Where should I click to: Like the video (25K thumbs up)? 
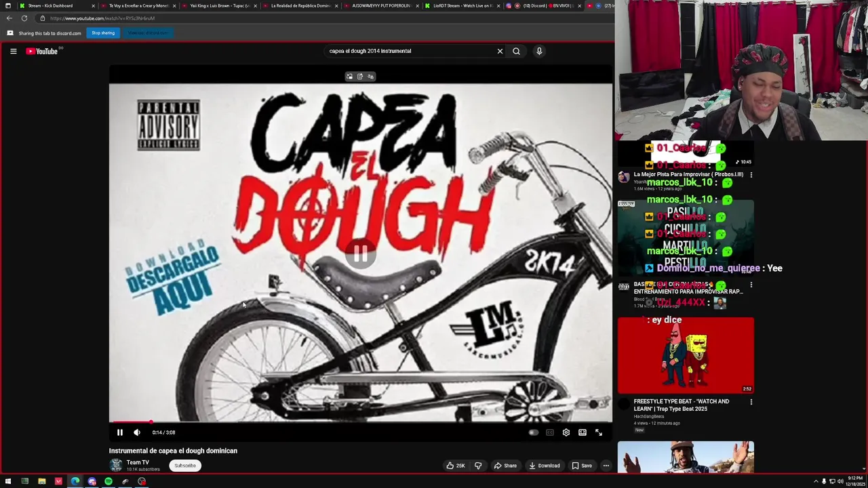(x=455, y=466)
